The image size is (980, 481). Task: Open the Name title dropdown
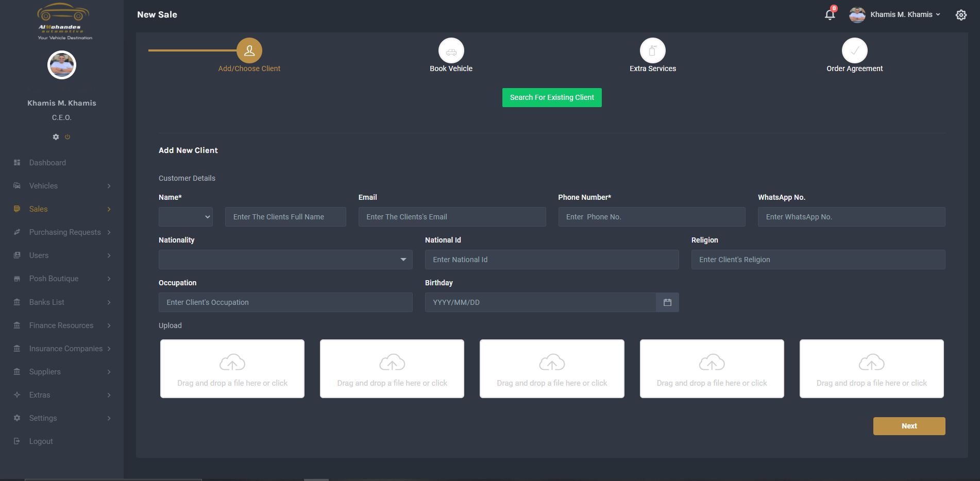(185, 217)
